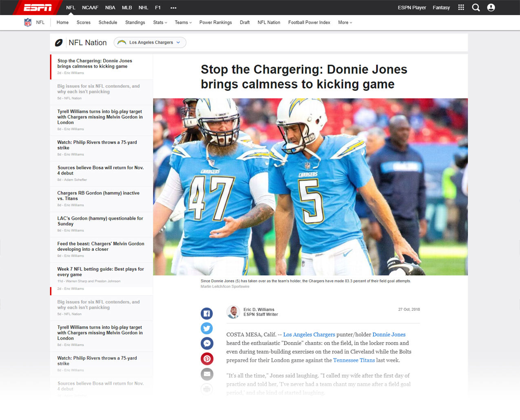Open Football Power Index tab
The image size is (520, 420).
pyautogui.click(x=309, y=22)
